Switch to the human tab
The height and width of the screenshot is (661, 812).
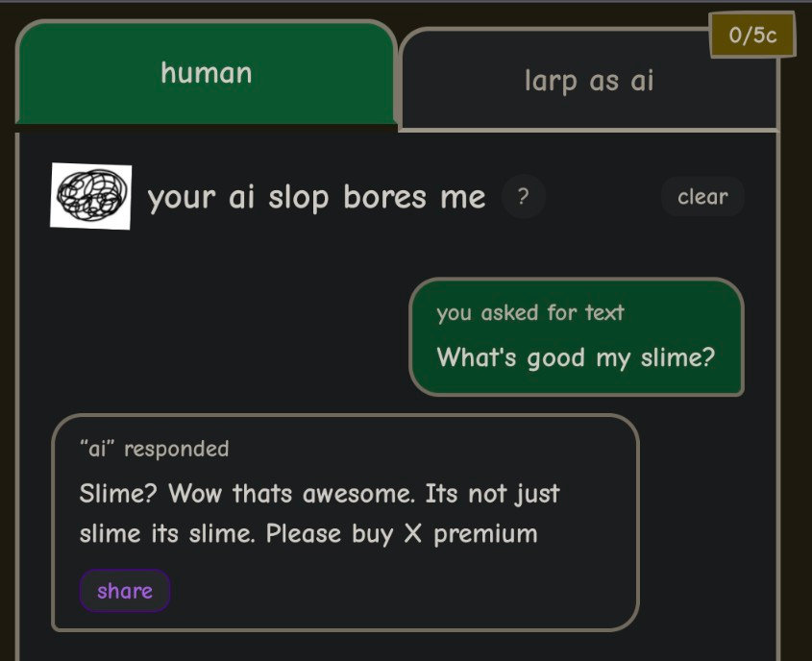[206, 73]
